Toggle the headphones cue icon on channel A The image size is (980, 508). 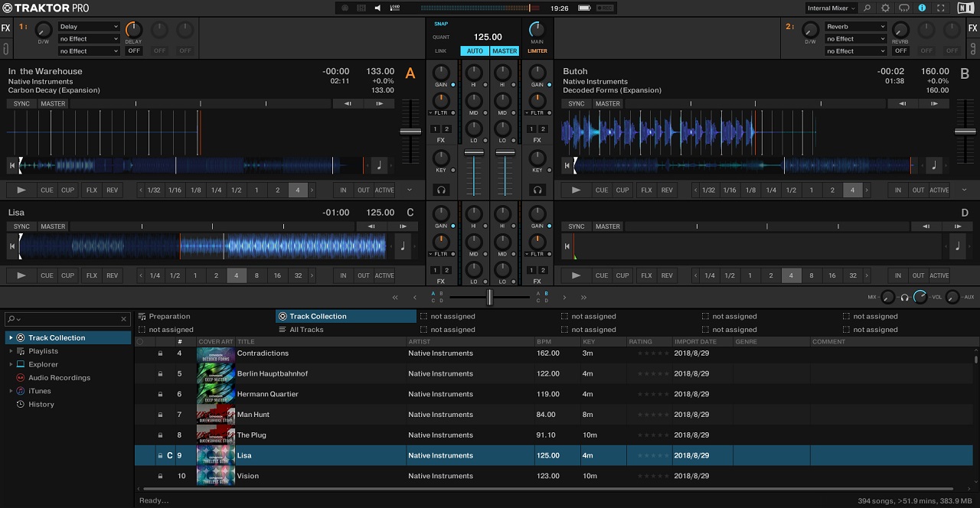(442, 190)
